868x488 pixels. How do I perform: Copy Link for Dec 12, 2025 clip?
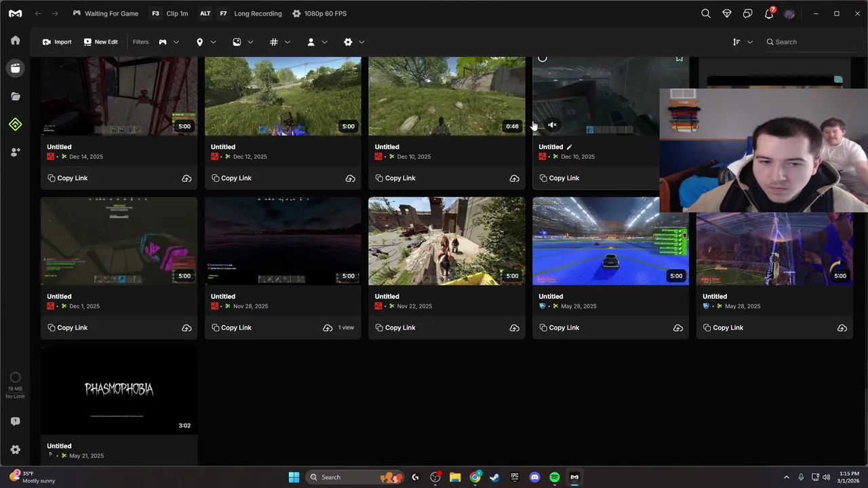[231, 178]
